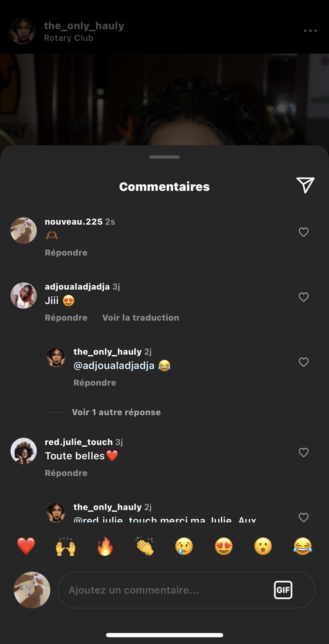
Task: Focus the Ajoutez un commentaire field
Action: [166, 590]
